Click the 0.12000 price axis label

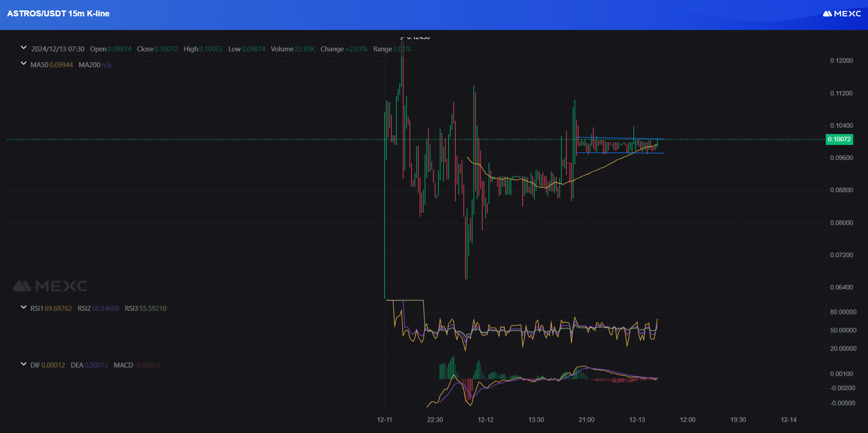pyautogui.click(x=842, y=61)
